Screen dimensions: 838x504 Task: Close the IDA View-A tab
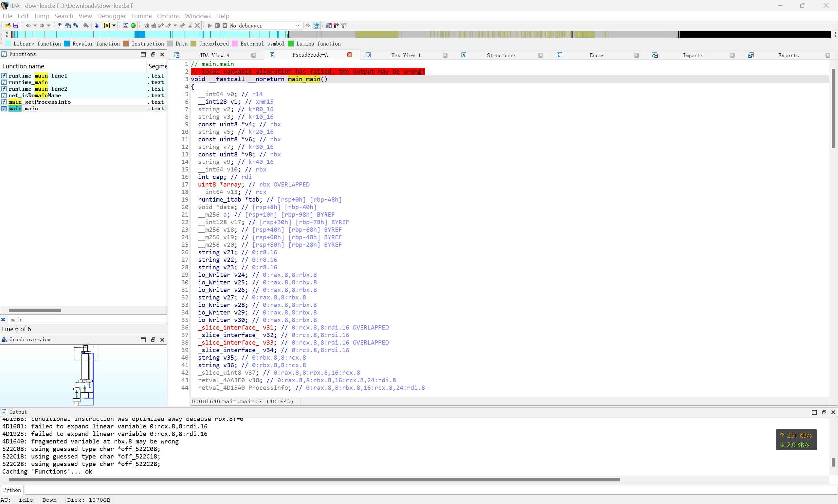coord(254,55)
